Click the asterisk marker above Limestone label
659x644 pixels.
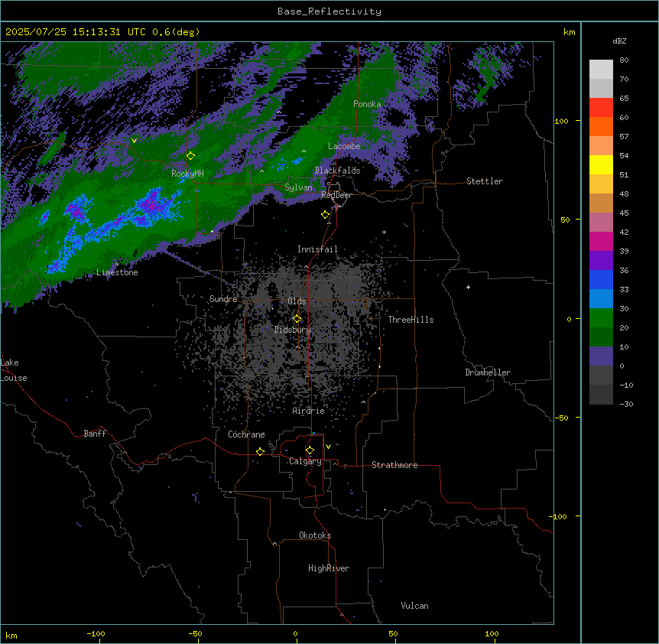[117, 265]
